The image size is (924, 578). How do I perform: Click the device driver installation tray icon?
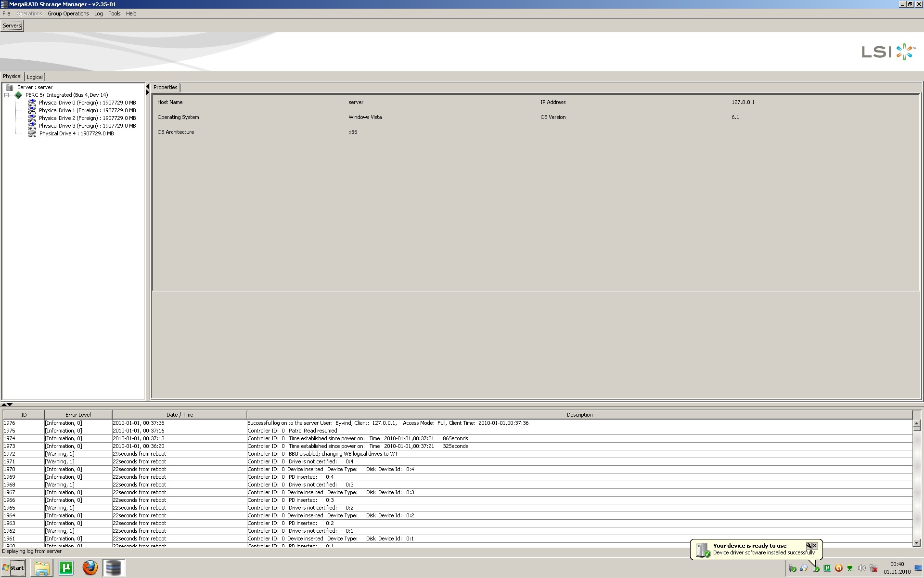[816, 568]
